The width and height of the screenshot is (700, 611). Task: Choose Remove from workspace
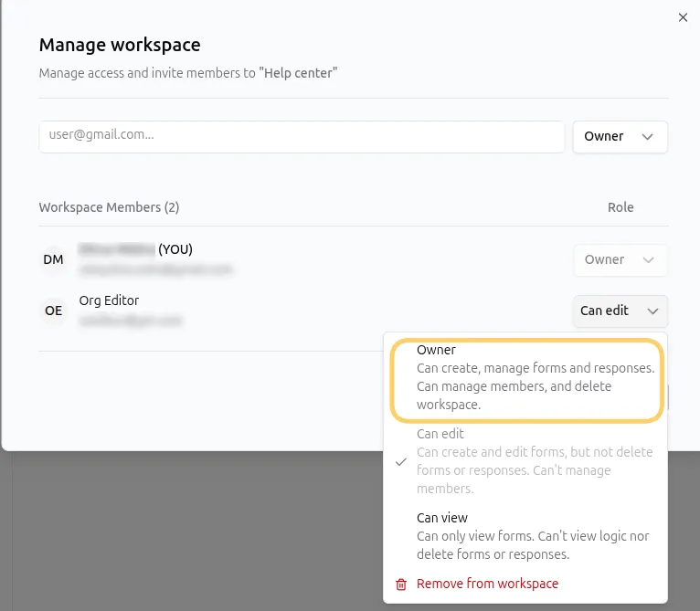pos(487,584)
